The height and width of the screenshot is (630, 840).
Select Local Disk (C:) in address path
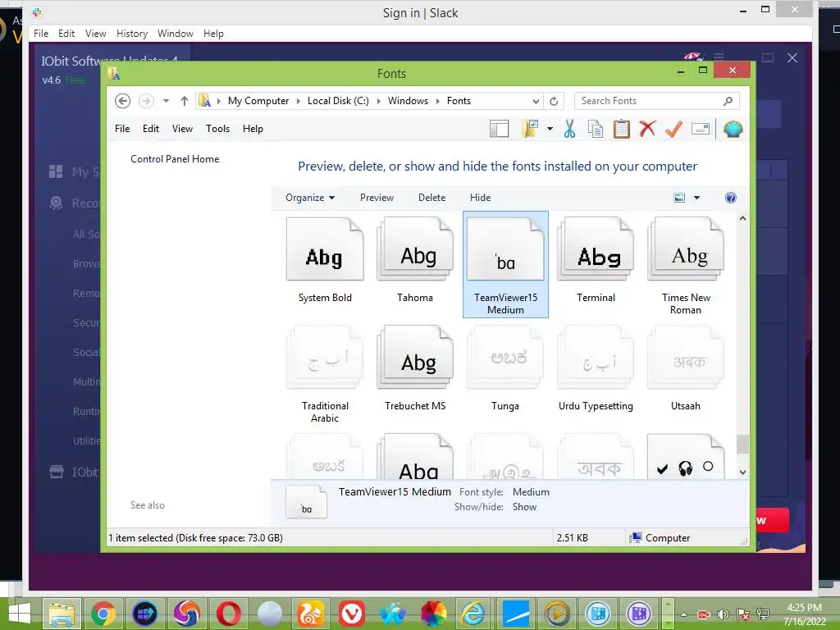click(x=338, y=101)
